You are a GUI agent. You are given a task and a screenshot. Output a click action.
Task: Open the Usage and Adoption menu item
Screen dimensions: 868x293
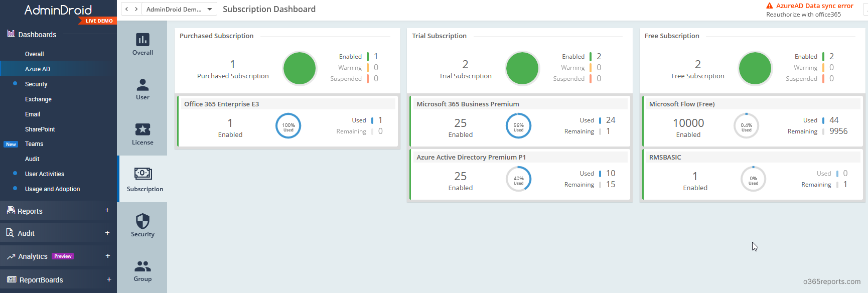(53, 189)
